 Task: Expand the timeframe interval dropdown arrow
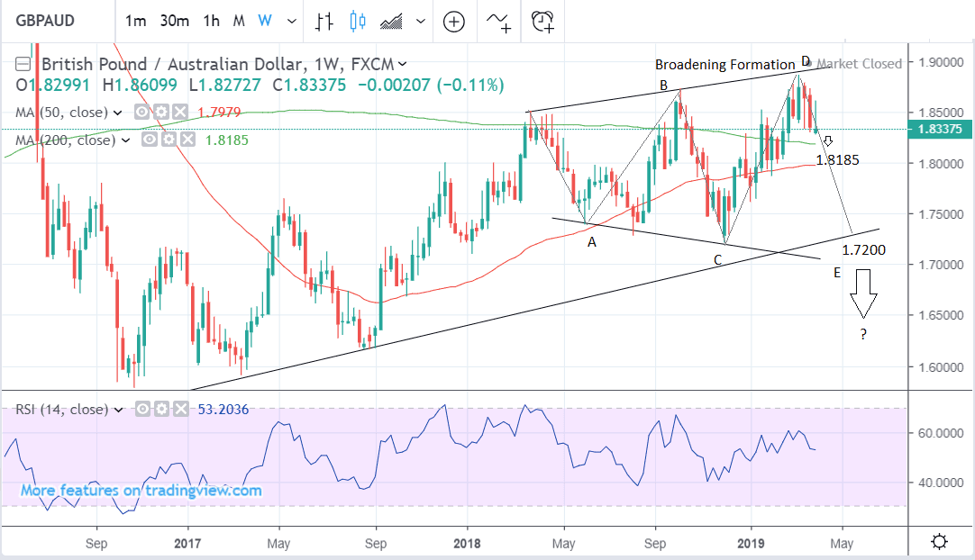(290, 21)
